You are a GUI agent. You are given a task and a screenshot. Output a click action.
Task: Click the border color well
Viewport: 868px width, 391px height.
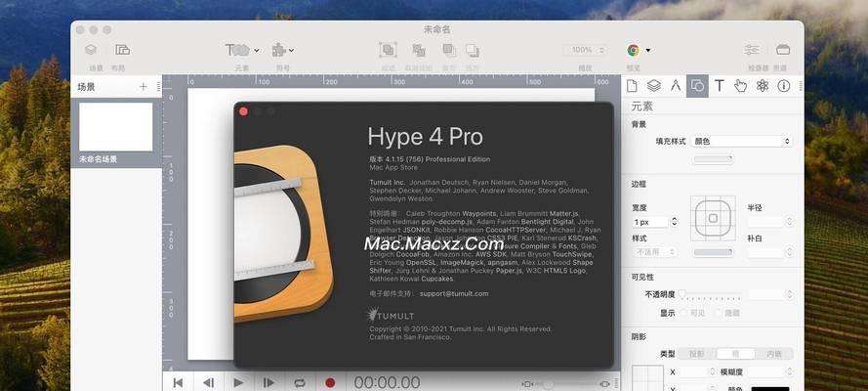pyautogui.click(x=713, y=252)
